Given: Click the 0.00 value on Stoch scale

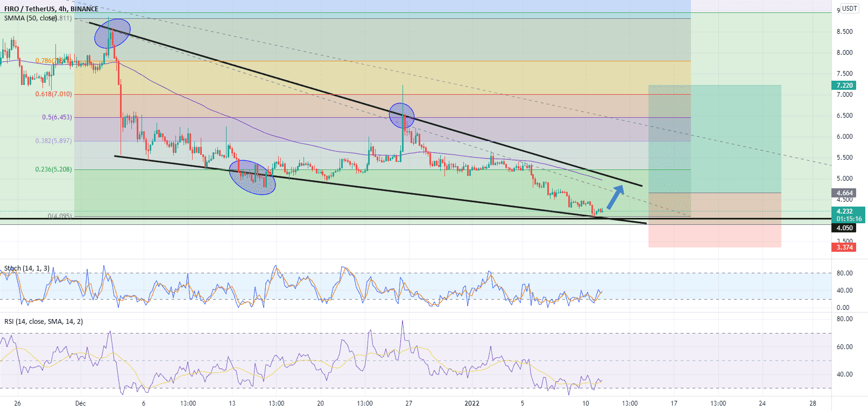Looking at the screenshot, I should 843,307.
